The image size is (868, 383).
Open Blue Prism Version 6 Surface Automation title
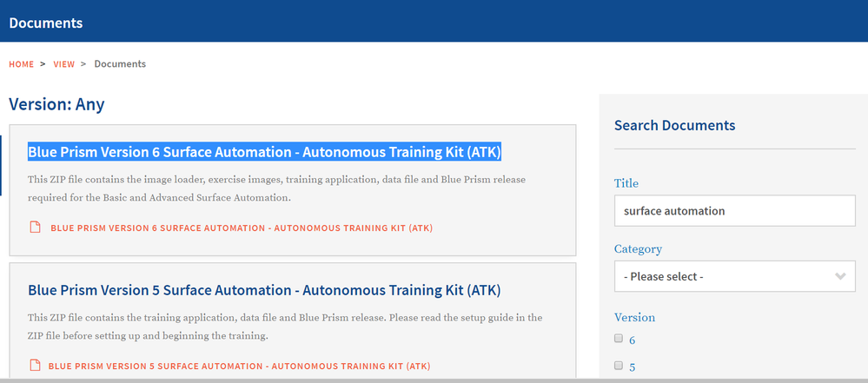pyautogui.click(x=265, y=152)
